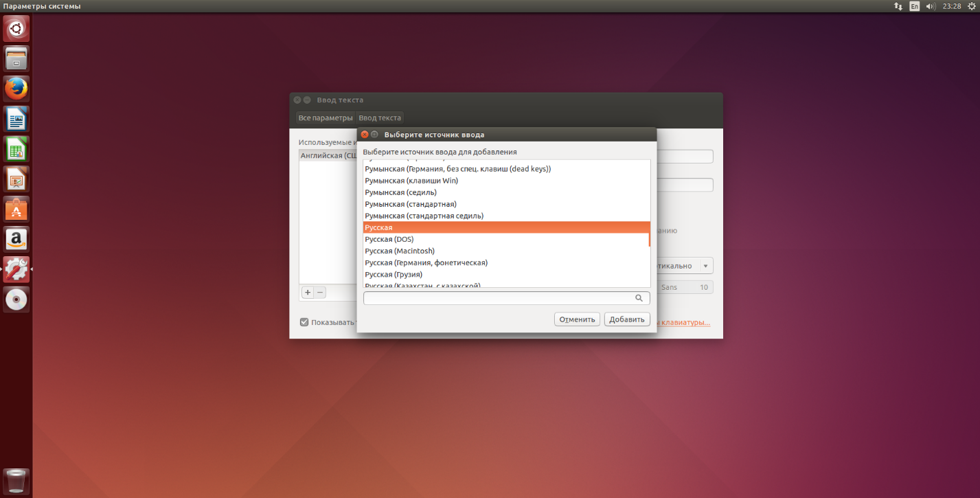The image size is (980, 498).
Task: Click the search magnifier icon in dialog
Action: 639,298
